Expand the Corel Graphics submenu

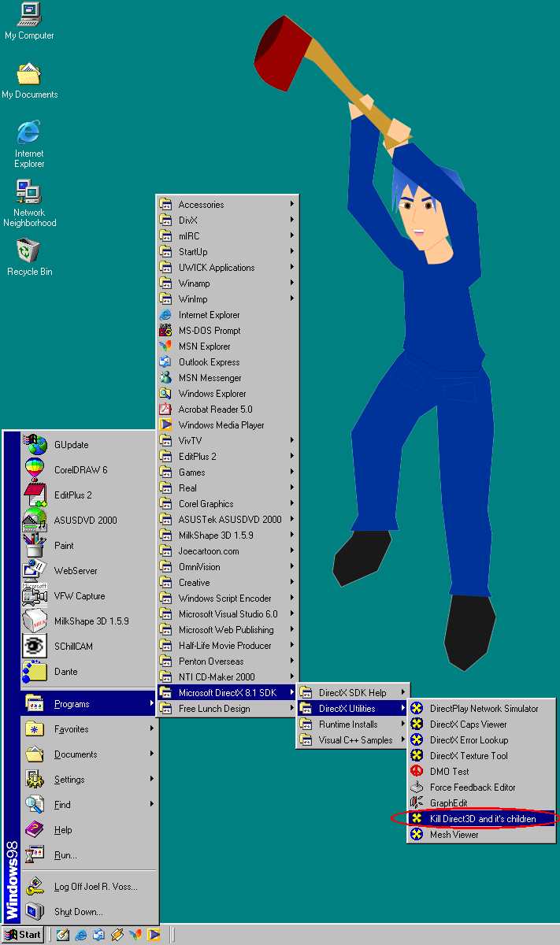coord(228,504)
